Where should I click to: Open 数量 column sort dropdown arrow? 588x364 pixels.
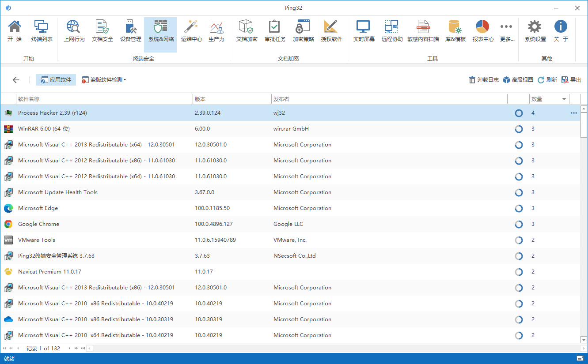click(x=564, y=99)
